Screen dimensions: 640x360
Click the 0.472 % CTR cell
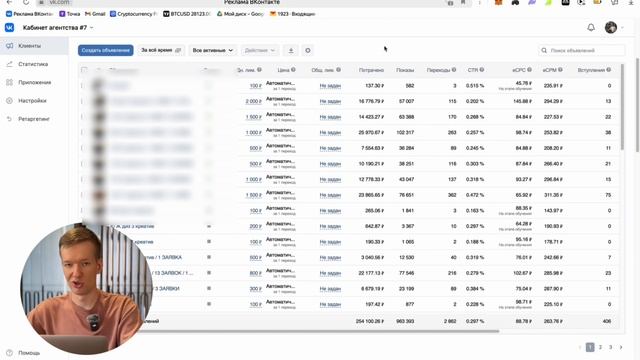[x=475, y=195]
